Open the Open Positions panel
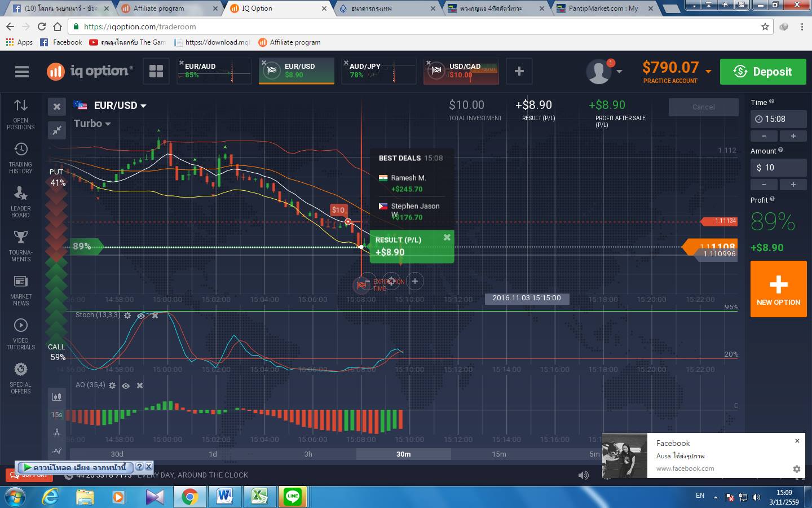812x508 pixels. [21, 114]
